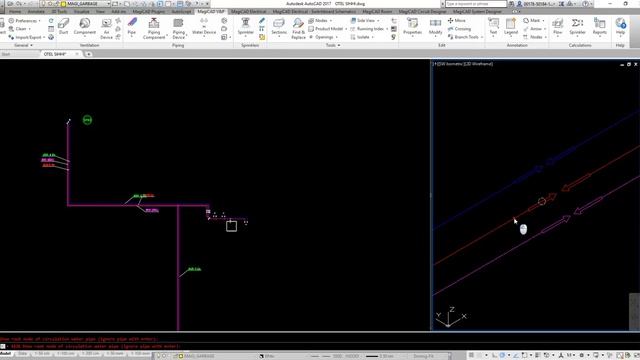Open the Openings dropdown in Tools panel
Viewport: 640px width, 360px height.
pyautogui.click(x=323, y=37)
